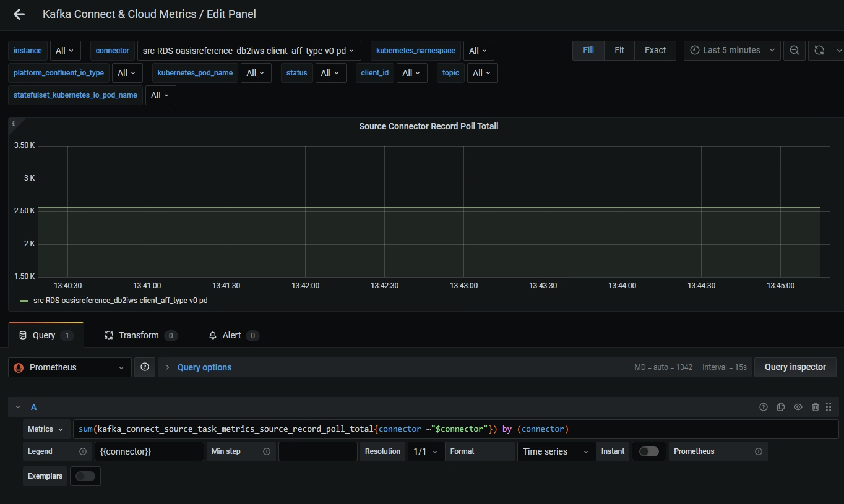Click the back arrow to exit panel editor
The height and width of the screenshot is (504, 844).
point(19,14)
